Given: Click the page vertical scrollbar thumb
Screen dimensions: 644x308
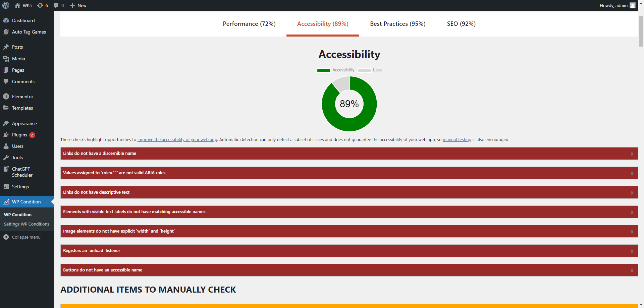Looking at the screenshot, I should tap(641, 31).
